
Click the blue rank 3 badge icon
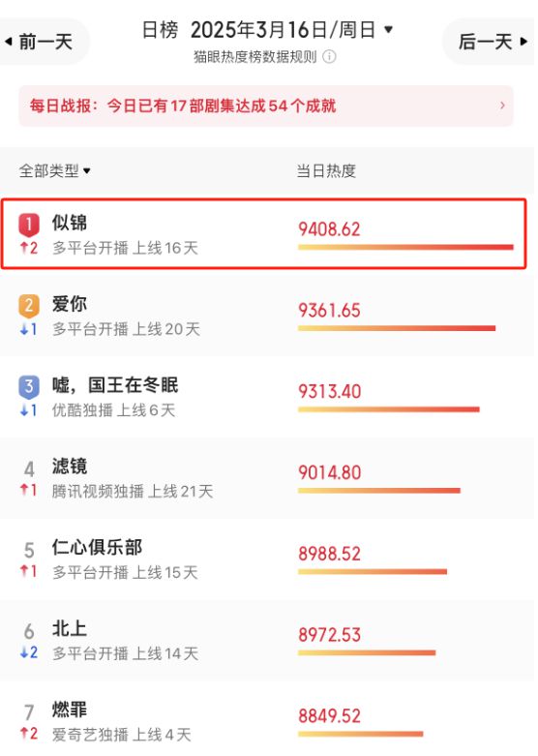coord(29,387)
